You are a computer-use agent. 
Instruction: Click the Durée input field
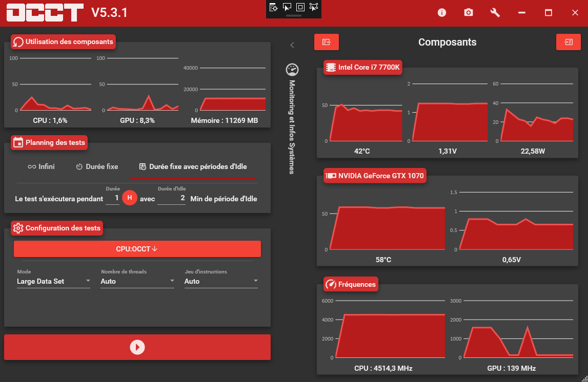pyautogui.click(x=113, y=198)
